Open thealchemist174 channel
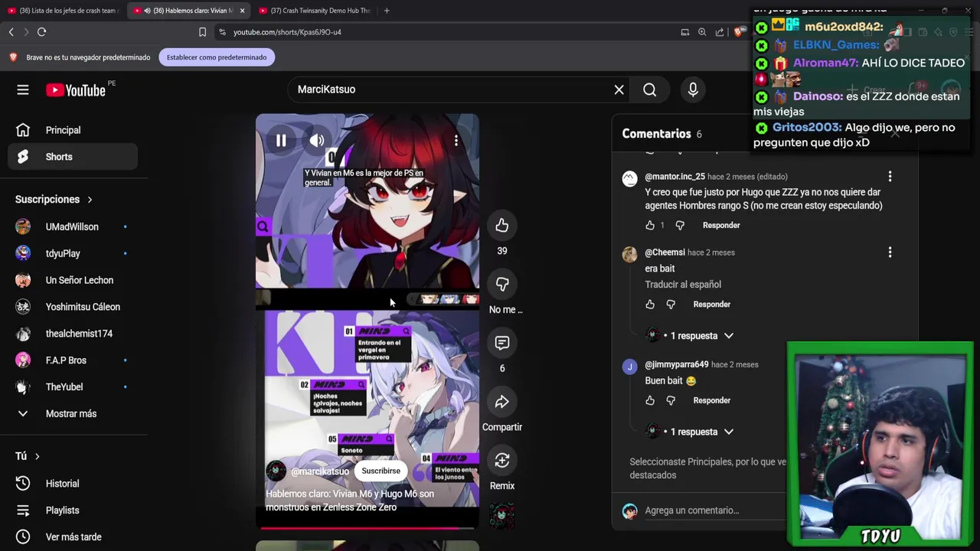The width and height of the screenshot is (980, 551). coord(73,334)
